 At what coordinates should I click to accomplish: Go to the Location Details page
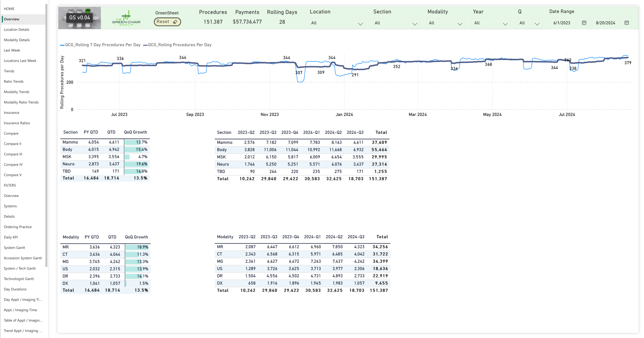tap(17, 30)
